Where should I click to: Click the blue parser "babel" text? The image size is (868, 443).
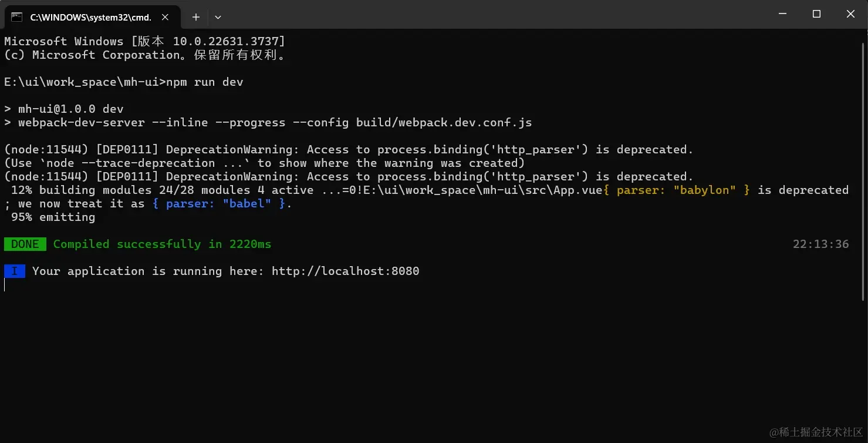tap(218, 203)
